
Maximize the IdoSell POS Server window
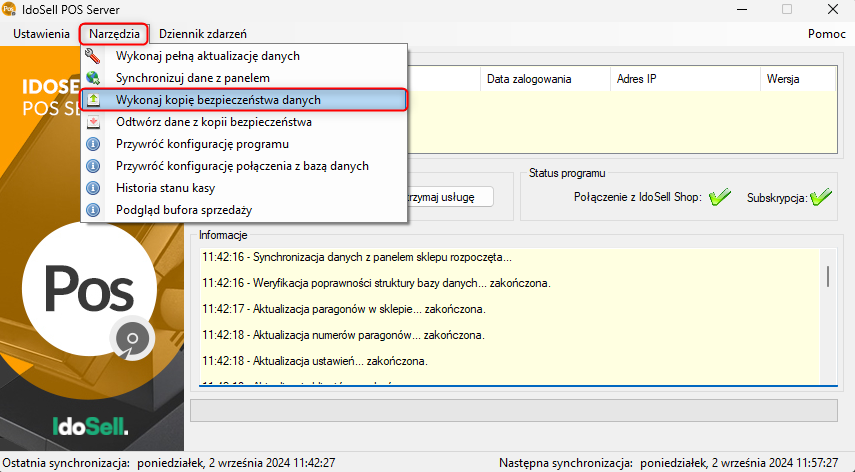[x=787, y=9]
